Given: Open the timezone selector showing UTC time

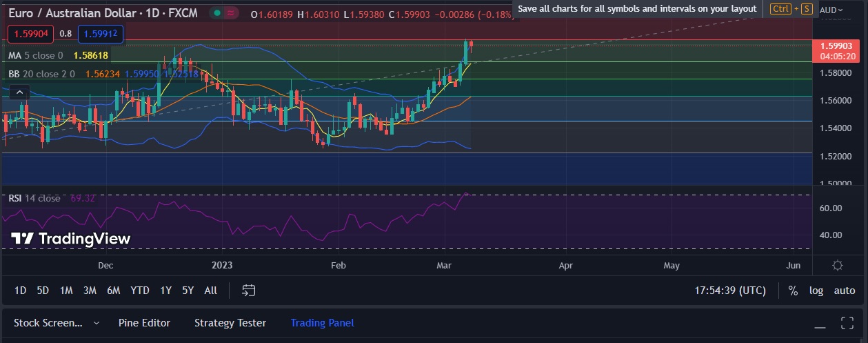Looking at the screenshot, I should (x=729, y=291).
